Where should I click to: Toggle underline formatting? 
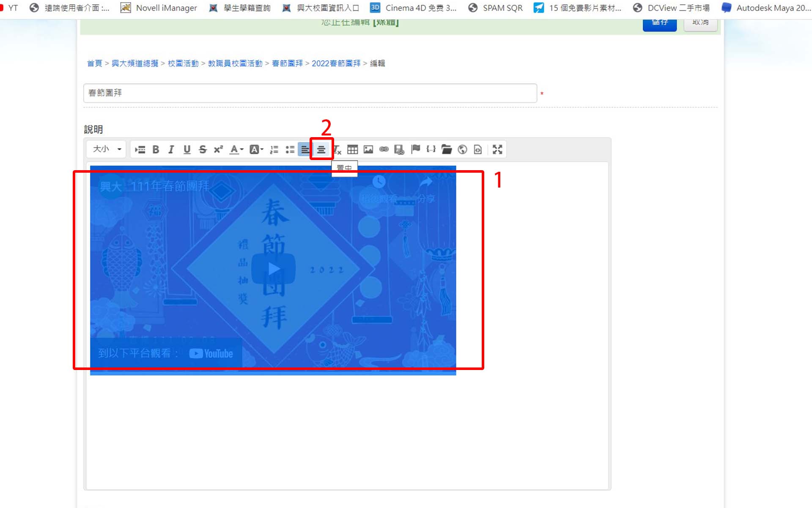tap(187, 149)
